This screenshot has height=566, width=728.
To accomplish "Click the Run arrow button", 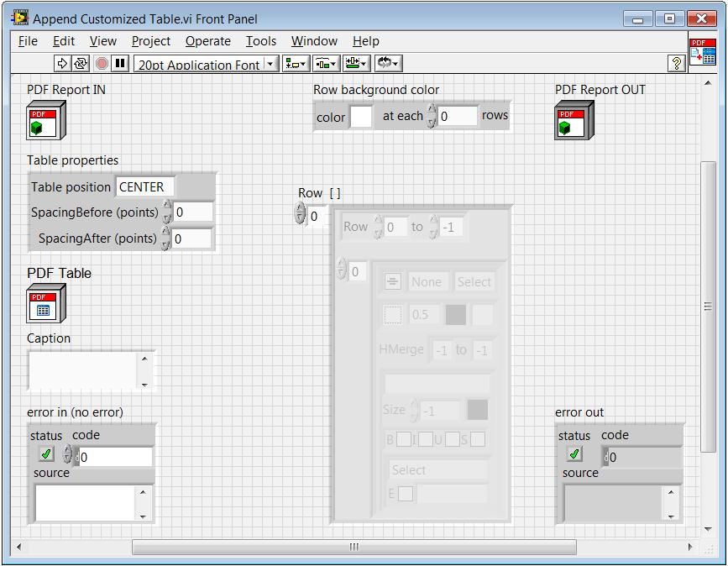I will pos(63,64).
